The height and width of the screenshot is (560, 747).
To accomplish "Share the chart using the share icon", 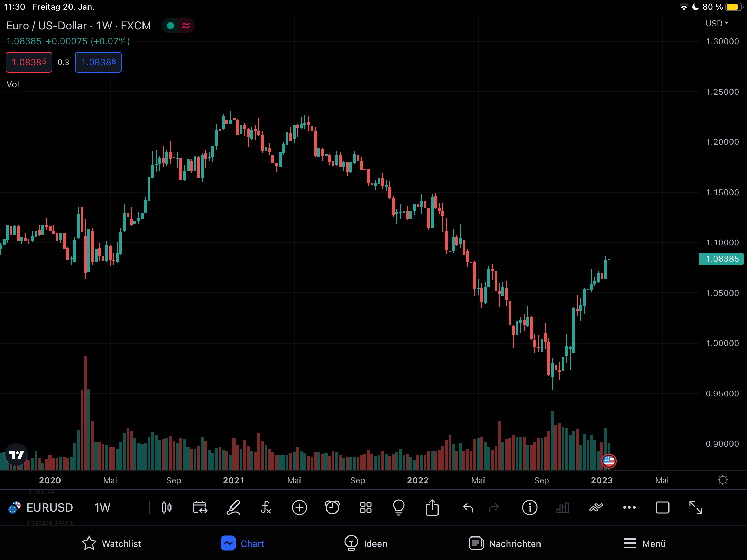I will [x=432, y=507].
